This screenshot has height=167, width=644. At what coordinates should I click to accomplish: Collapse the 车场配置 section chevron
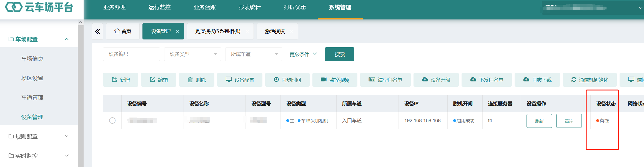coord(67,39)
